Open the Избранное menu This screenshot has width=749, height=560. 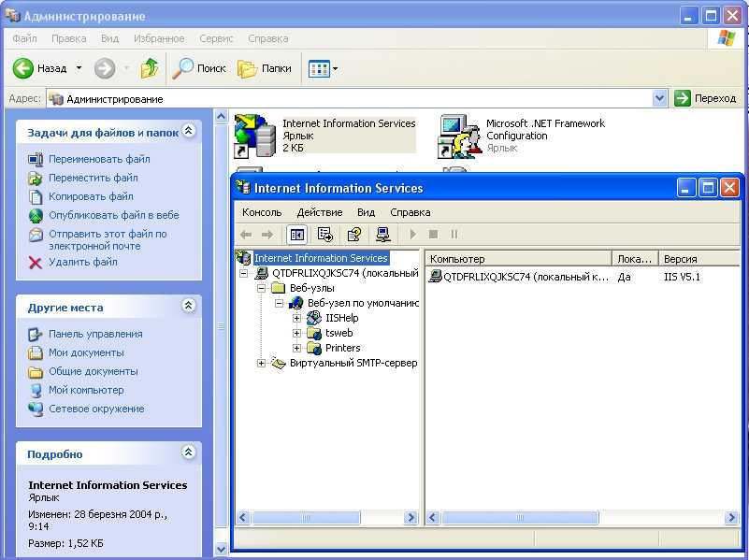tap(159, 38)
